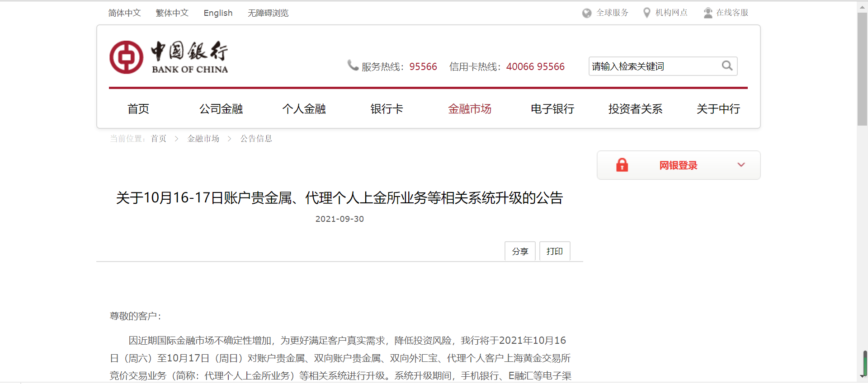This screenshot has width=868, height=384.
Task: Open the 个人金融 navigation menu
Action: pos(304,109)
